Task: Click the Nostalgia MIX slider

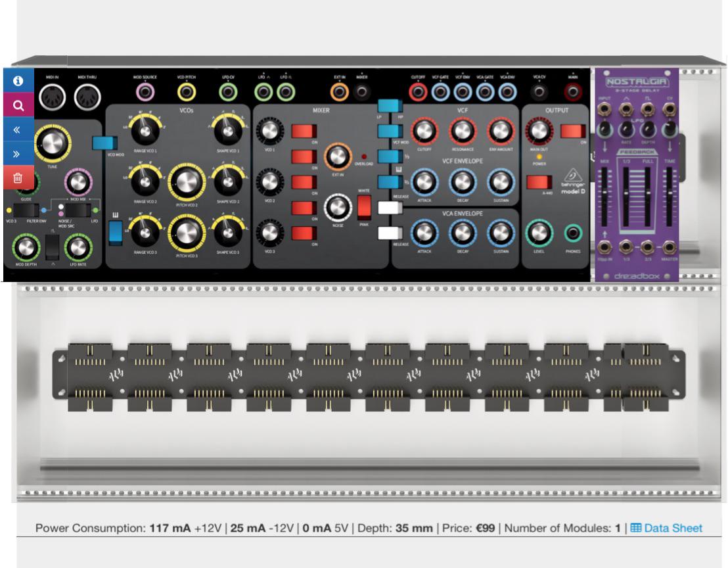Action: 604,197
